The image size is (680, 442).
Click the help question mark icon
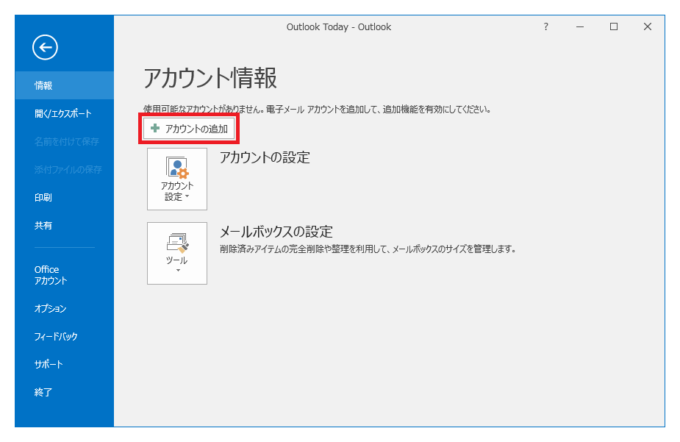tap(546, 27)
